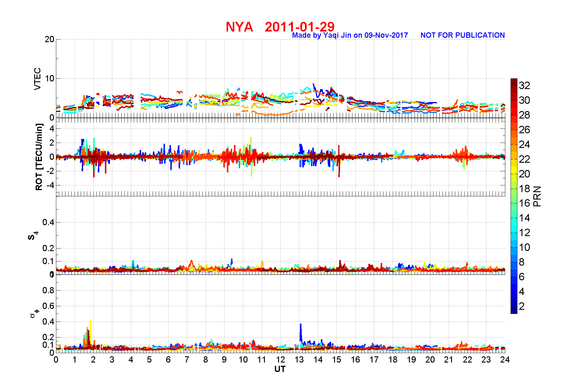Click the yellow PRN 20 colorbar section
The height and width of the screenshot is (392, 561).
coord(514,170)
